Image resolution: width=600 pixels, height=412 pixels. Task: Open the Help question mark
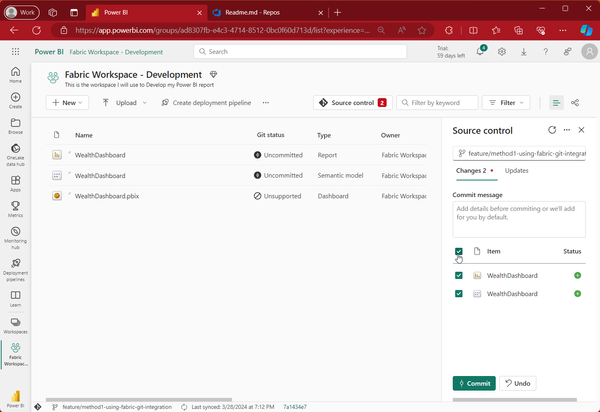coord(545,52)
